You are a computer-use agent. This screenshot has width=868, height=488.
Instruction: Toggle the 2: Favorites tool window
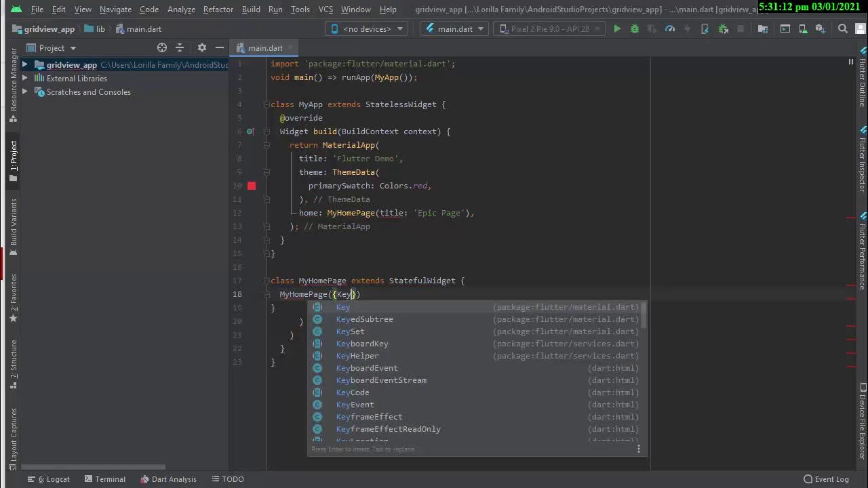[13, 298]
